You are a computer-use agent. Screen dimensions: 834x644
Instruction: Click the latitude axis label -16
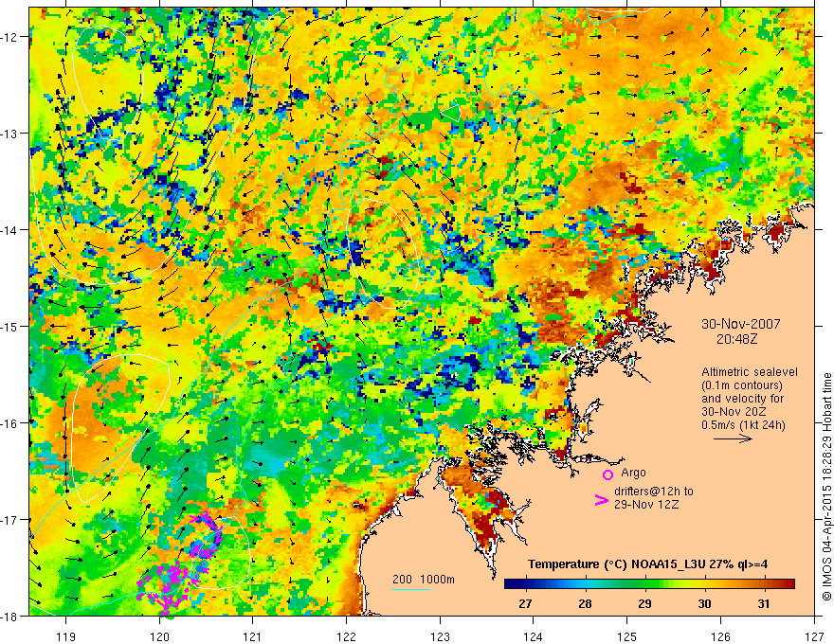(9, 423)
